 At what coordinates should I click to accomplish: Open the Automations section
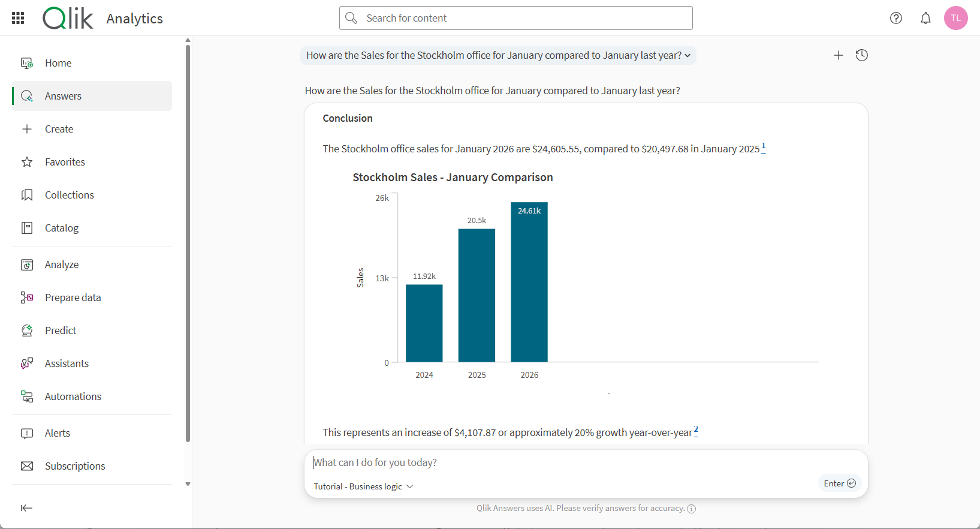pos(73,396)
